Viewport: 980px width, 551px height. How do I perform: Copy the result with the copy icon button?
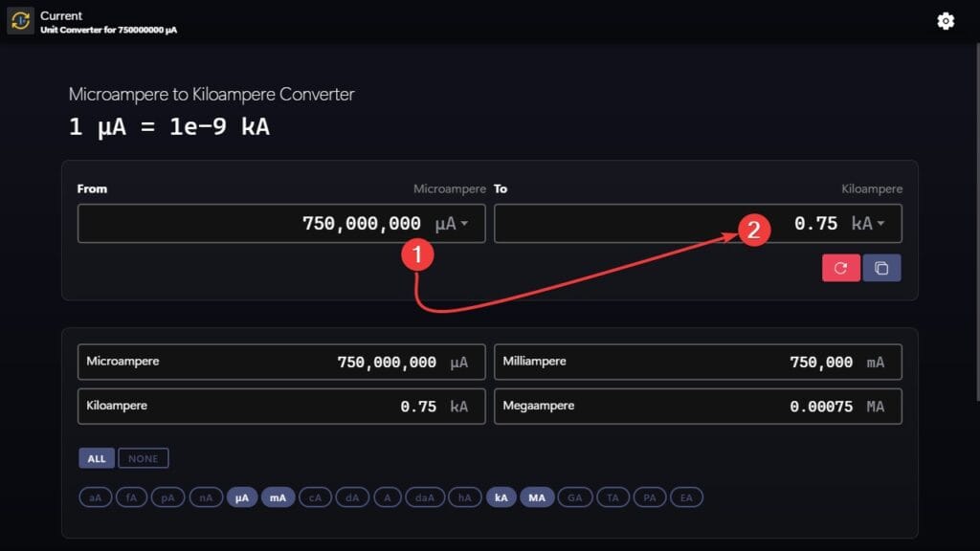pyautogui.click(x=881, y=268)
